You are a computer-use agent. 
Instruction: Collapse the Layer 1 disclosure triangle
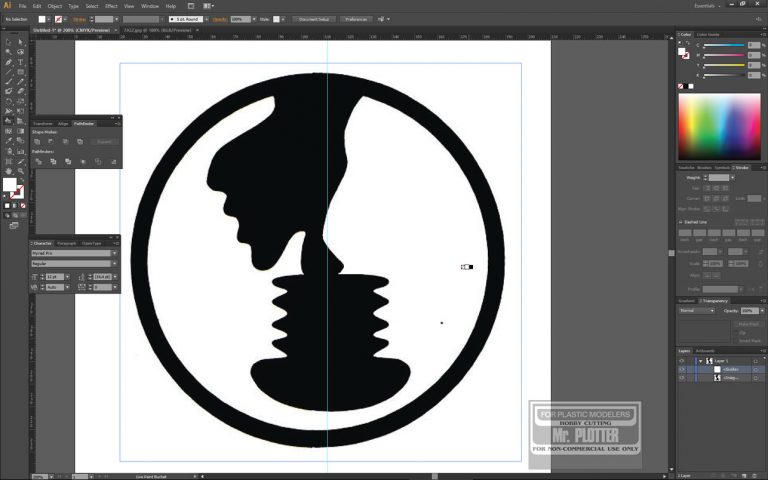(x=700, y=360)
